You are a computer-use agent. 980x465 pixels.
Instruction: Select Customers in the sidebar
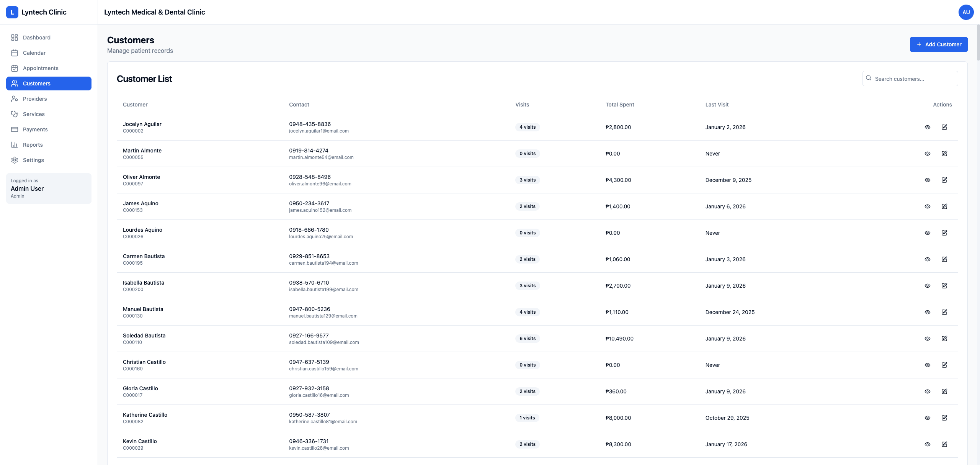click(x=49, y=84)
